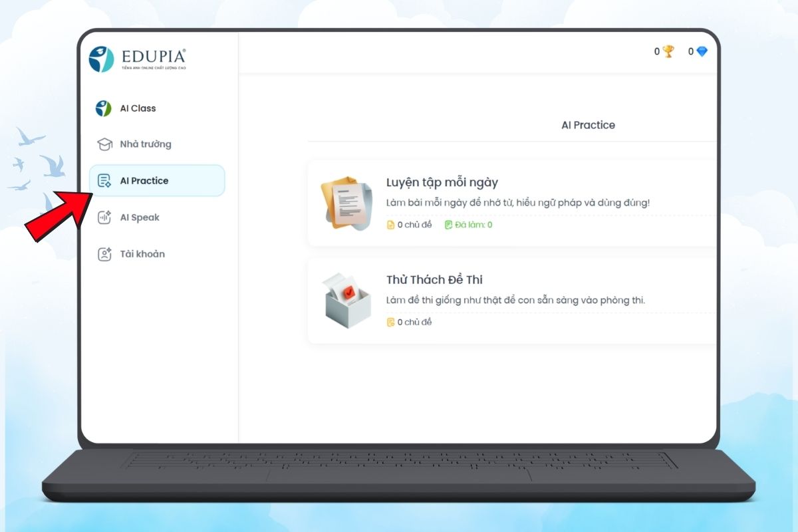This screenshot has width=798, height=532.
Task: Click the gold trophy icon
Action: (668, 51)
